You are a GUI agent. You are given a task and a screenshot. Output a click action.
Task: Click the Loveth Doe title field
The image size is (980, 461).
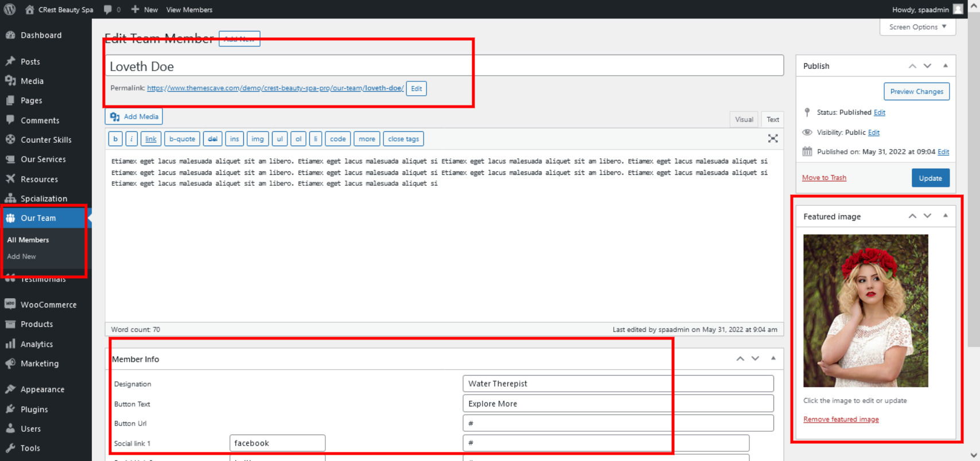pos(444,66)
